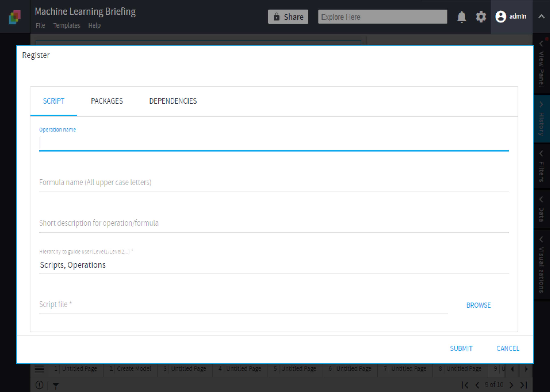
Task: Select page tab 6 Untitled Page
Action: 350,369
